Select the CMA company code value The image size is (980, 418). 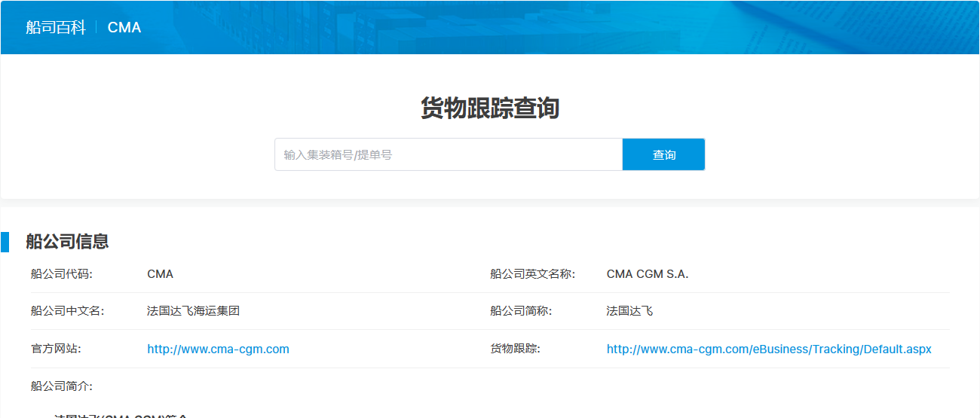coord(160,274)
